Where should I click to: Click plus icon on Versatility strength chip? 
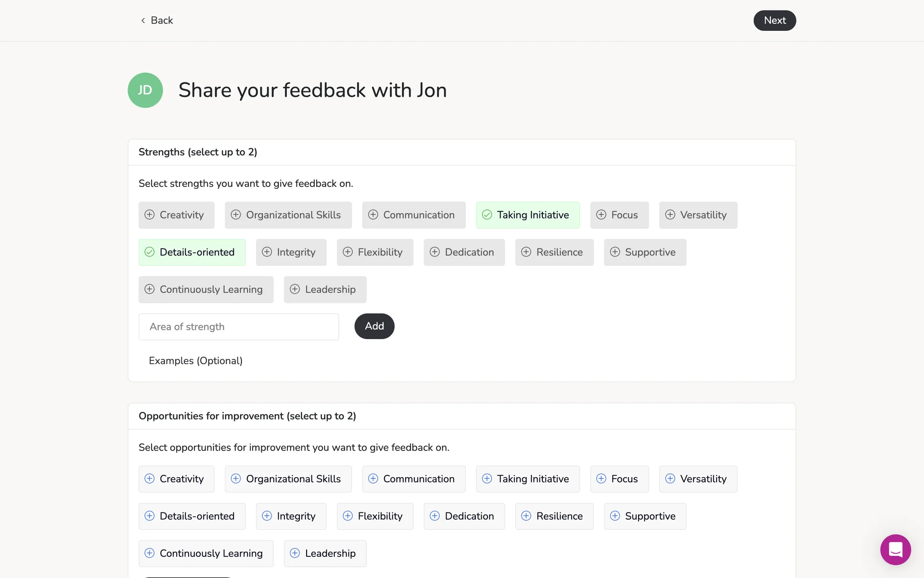[670, 215]
